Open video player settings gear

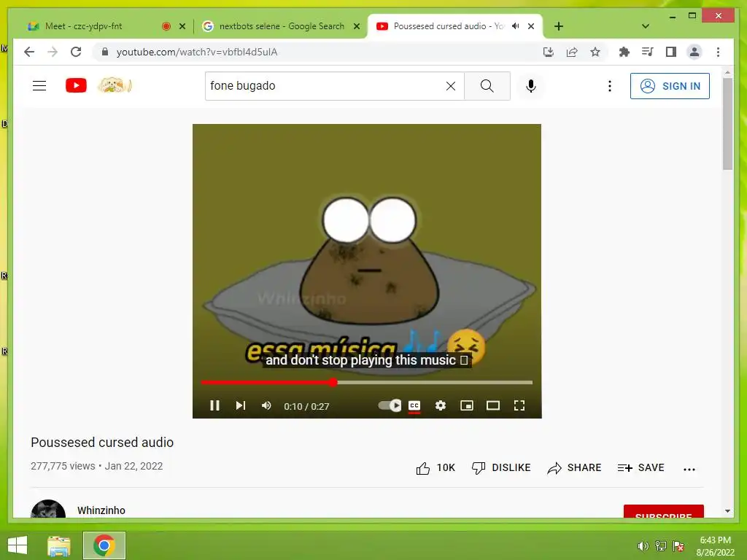tap(441, 405)
